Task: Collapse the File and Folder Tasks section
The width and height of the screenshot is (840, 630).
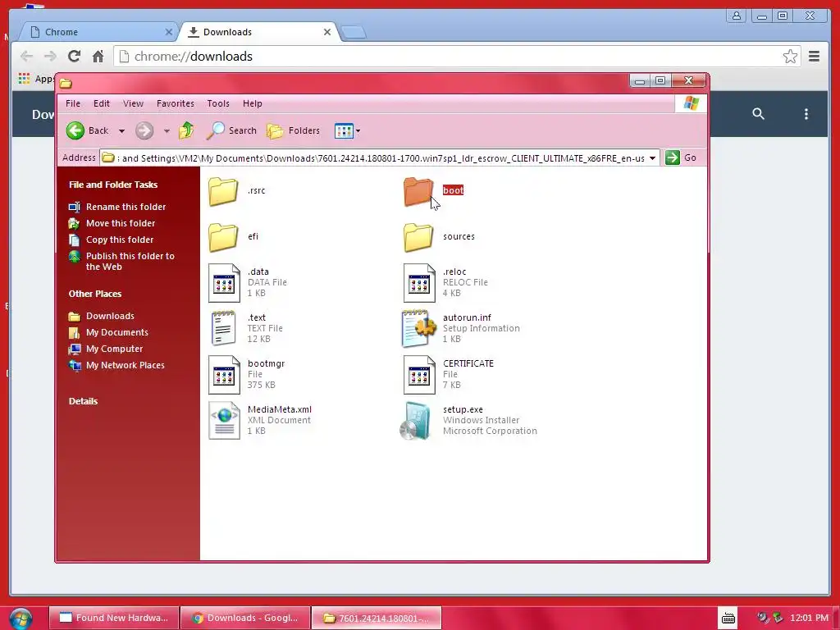Action: (x=113, y=185)
